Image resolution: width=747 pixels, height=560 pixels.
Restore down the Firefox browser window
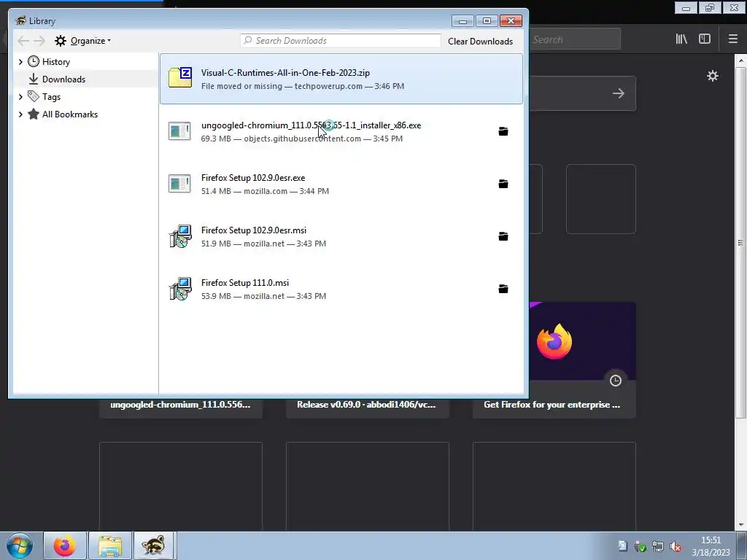(x=709, y=7)
